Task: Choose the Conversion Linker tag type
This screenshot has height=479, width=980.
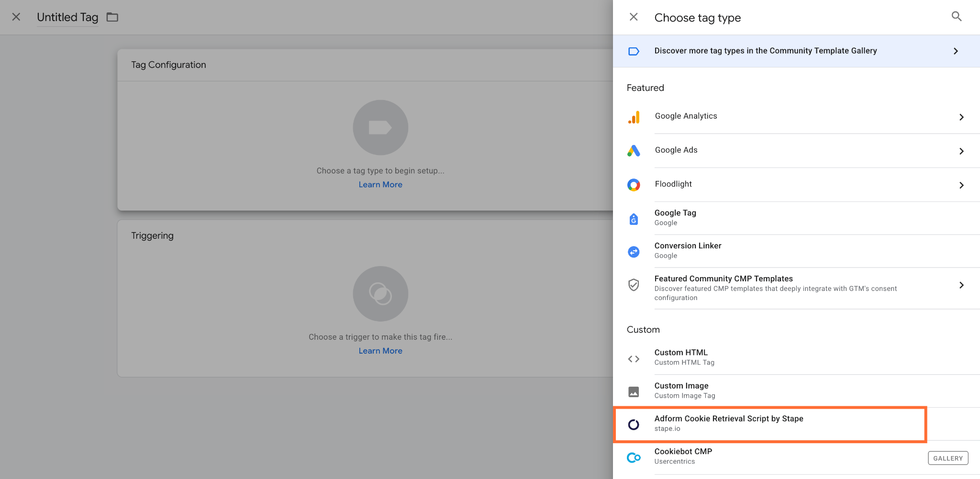Action: click(796, 251)
